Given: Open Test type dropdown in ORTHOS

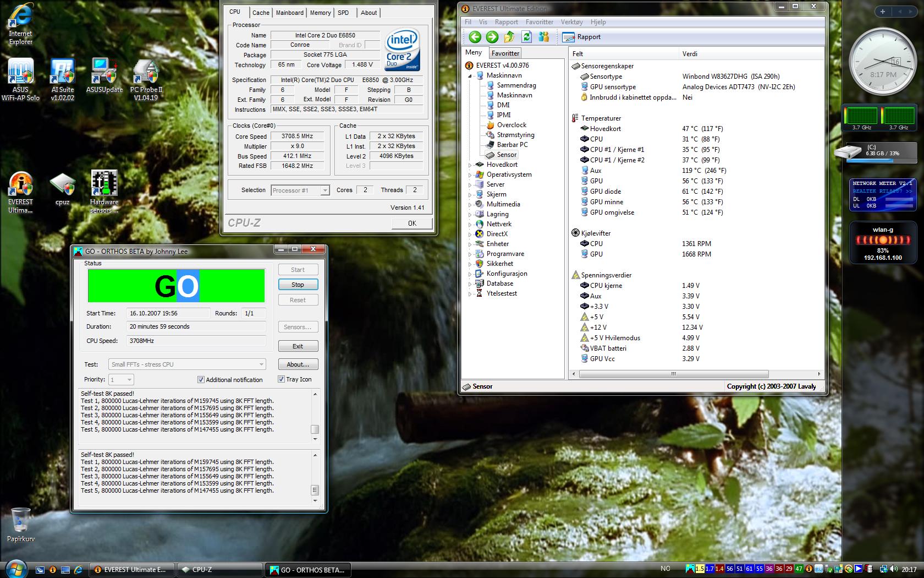Looking at the screenshot, I should pyautogui.click(x=187, y=364).
